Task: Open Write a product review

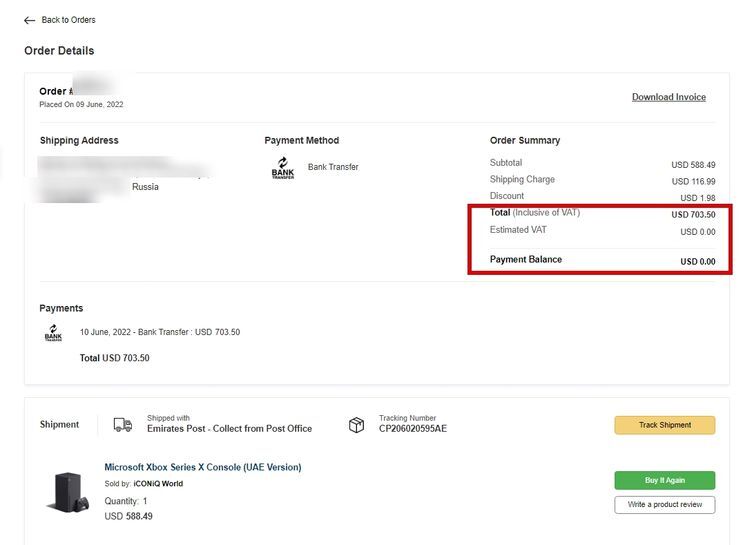Action: tap(664, 504)
